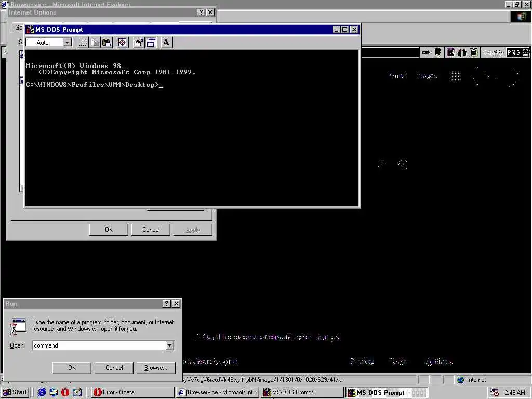This screenshot has height=399, width=532.
Task: Click Cancel in the Run dialog
Action: pyautogui.click(x=114, y=368)
